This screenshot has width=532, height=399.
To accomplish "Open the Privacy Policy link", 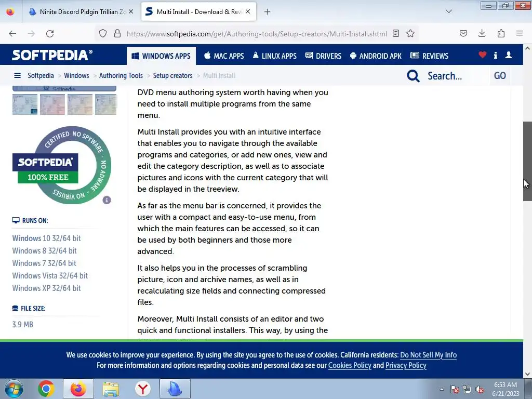I will 406,365.
